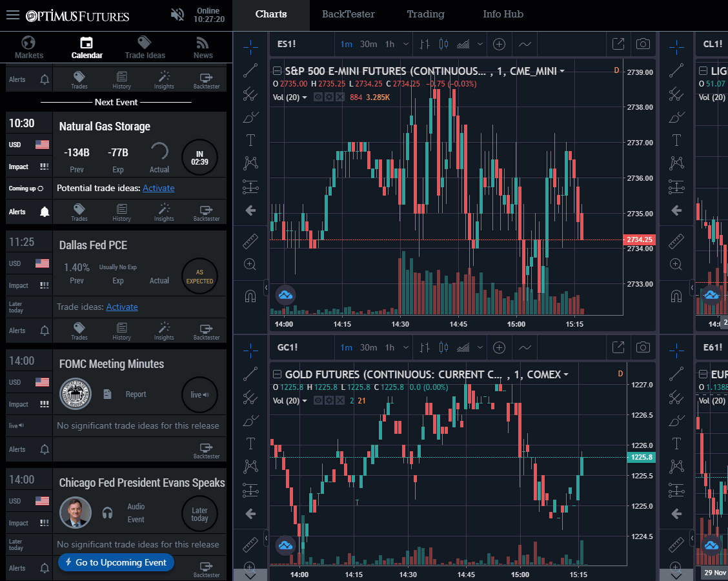
Task: Open the News feed tab
Action: click(x=203, y=47)
